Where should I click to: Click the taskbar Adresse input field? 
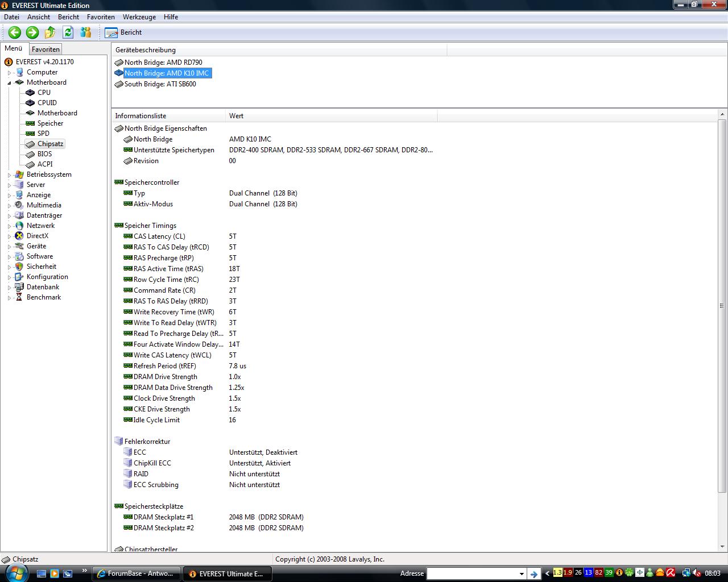click(x=471, y=574)
